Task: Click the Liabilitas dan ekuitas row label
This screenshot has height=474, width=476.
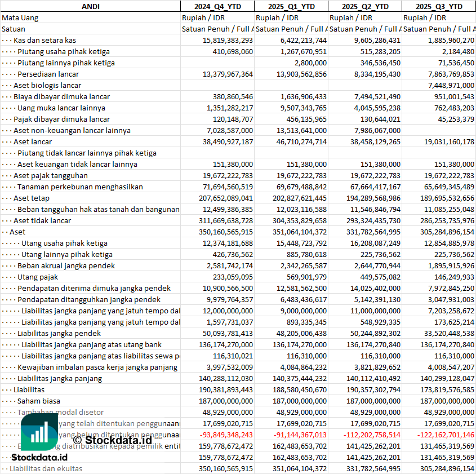Action: [x=46, y=468]
